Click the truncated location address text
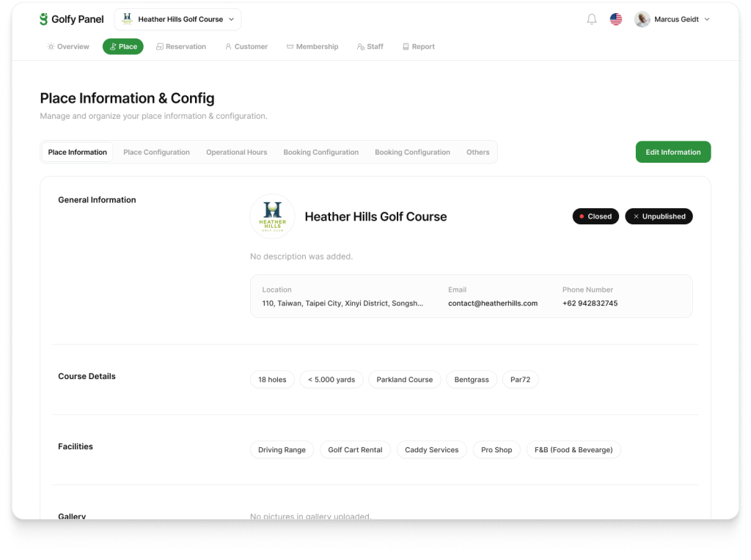 click(342, 303)
